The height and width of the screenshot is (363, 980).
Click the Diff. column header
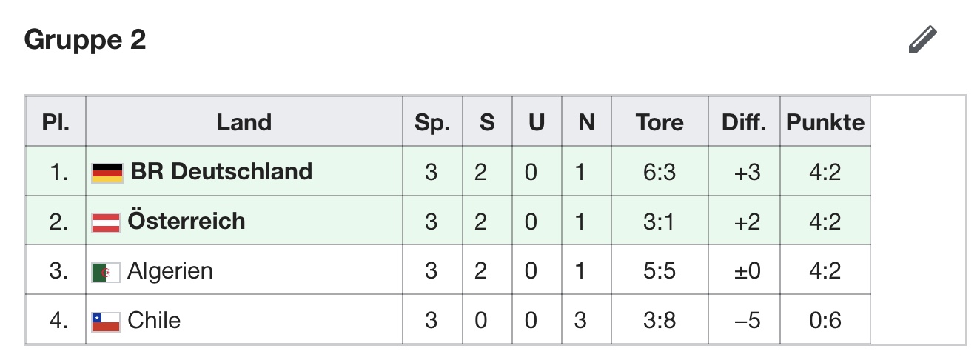[743, 122]
